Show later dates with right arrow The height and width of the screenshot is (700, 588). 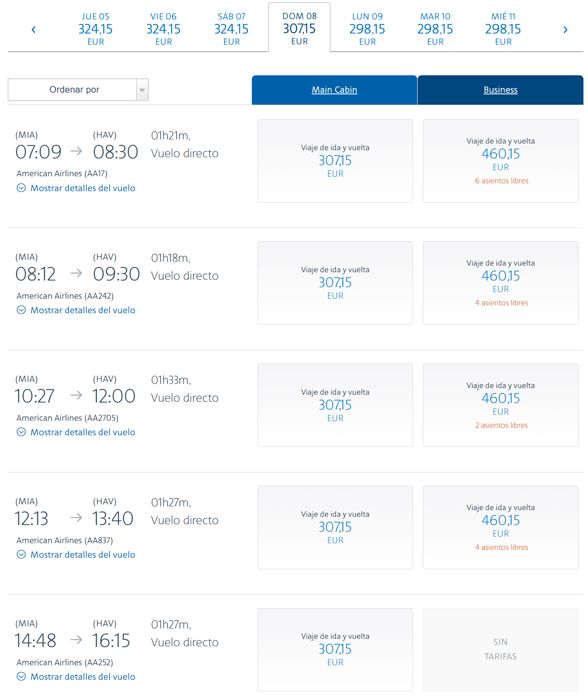(x=565, y=29)
